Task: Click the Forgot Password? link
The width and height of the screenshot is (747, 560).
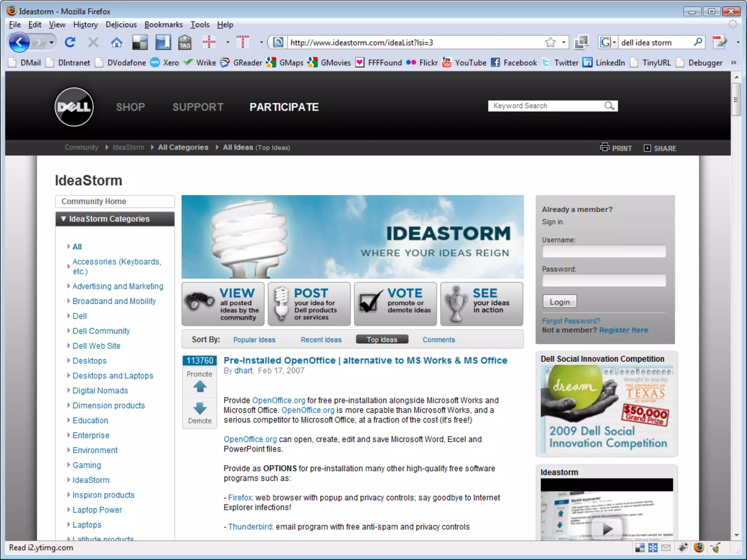Action: [x=571, y=321]
